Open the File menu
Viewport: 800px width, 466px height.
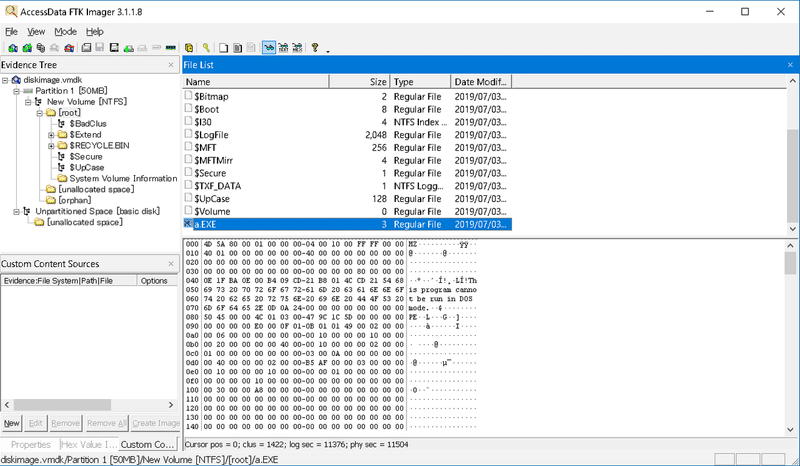pos(11,32)
